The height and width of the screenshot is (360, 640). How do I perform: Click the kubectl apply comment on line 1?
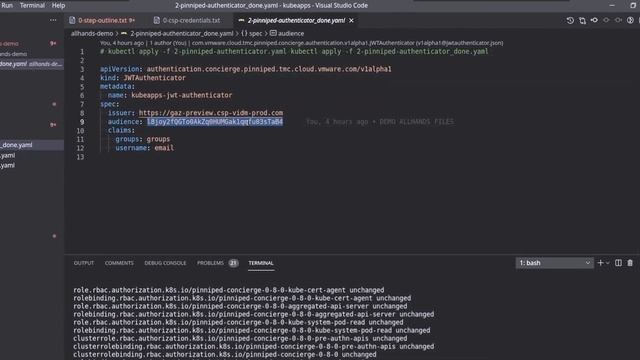(x=294, y=51)
